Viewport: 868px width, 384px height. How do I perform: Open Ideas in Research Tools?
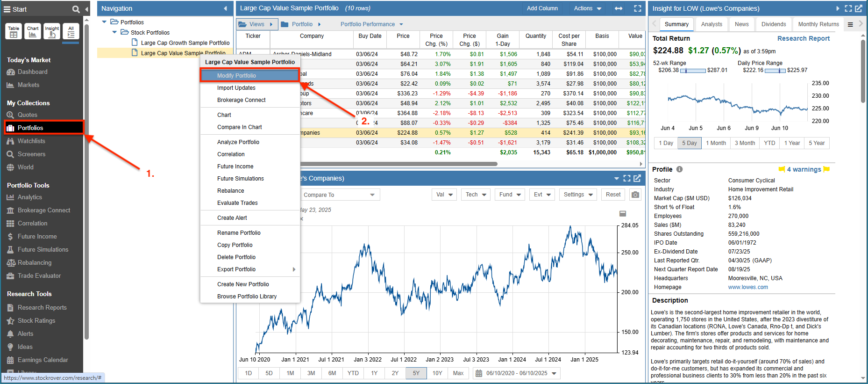20,347
